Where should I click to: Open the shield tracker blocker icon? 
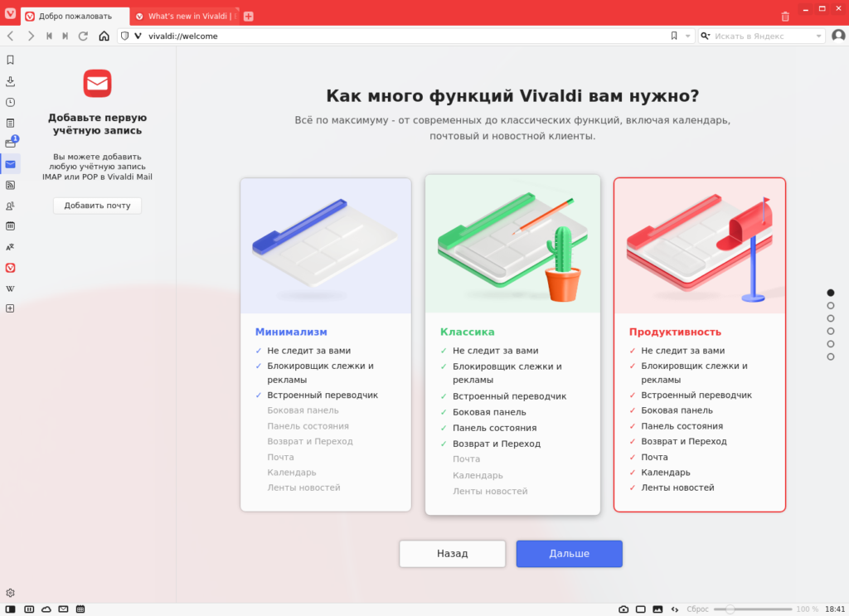(124, 36)
